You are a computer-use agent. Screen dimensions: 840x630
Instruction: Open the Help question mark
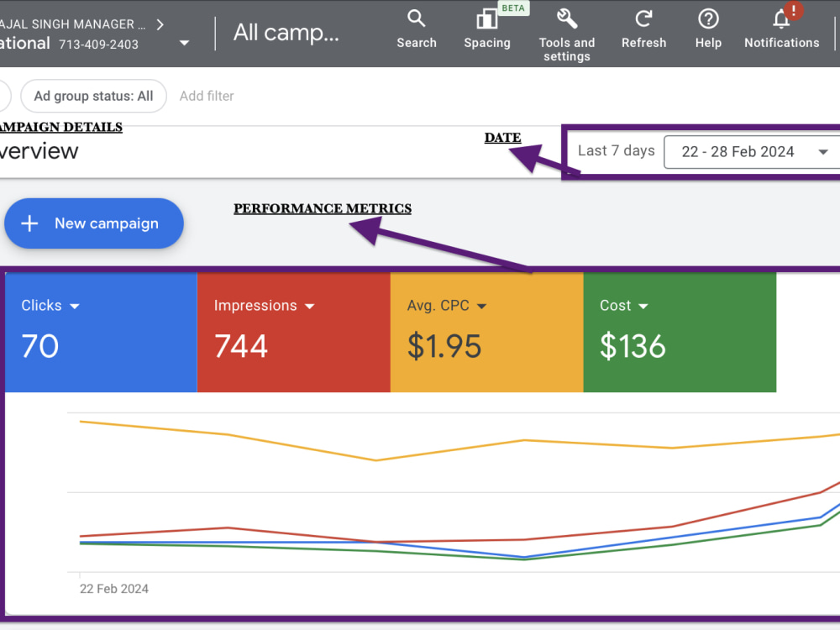[x=708, y=18]
